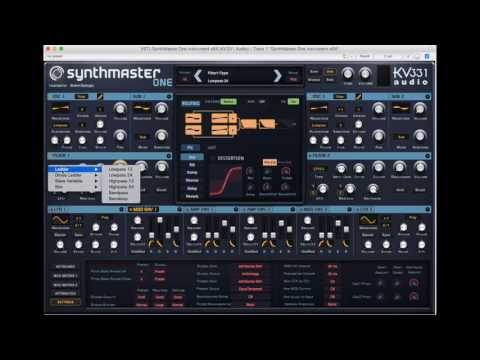Expand the Ladder submenu in filter menu
This screenshot has height=360, width=480.
[x=75, y=169]
